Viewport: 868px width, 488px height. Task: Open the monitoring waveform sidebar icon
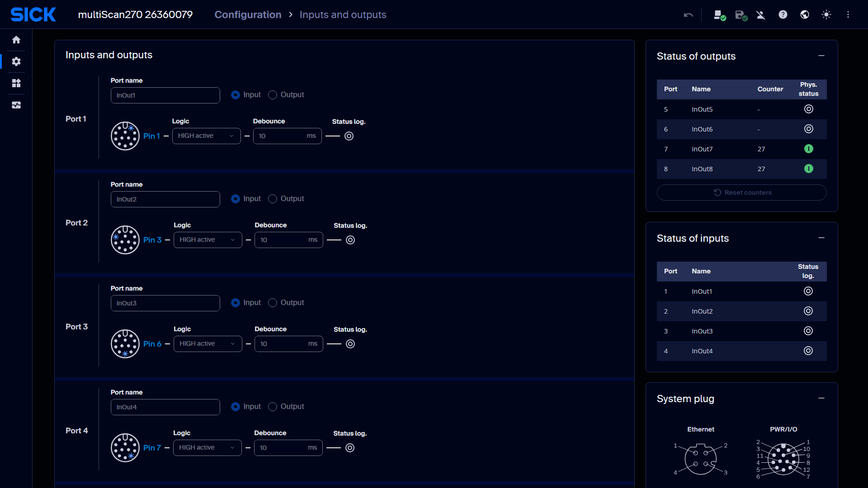click(16, 105)
